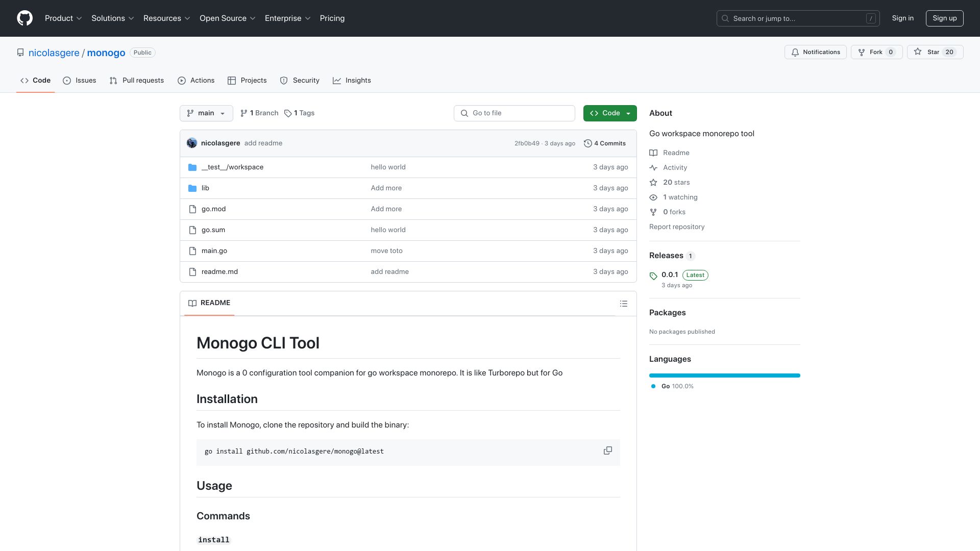This screenshot has height=551, width=980.
Task: Open the 1 Branch link
Action: (259, 113)
